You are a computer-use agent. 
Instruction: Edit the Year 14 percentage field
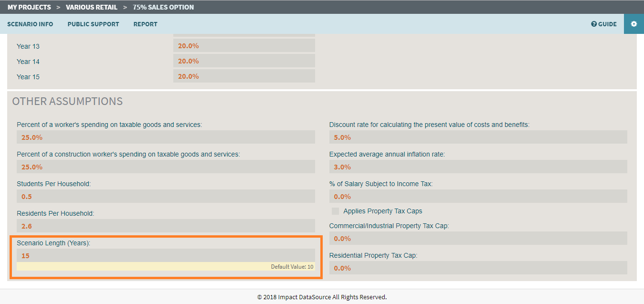pyautogui.click(x=243, y=61)
